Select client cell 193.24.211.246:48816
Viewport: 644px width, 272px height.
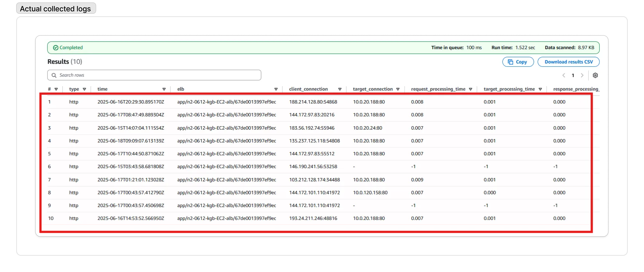click(x=313, y=218)
